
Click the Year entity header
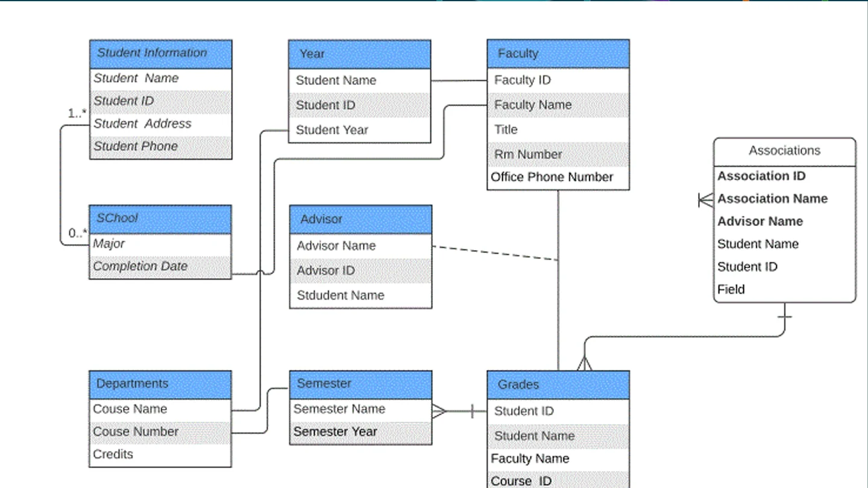pos(359,54)
